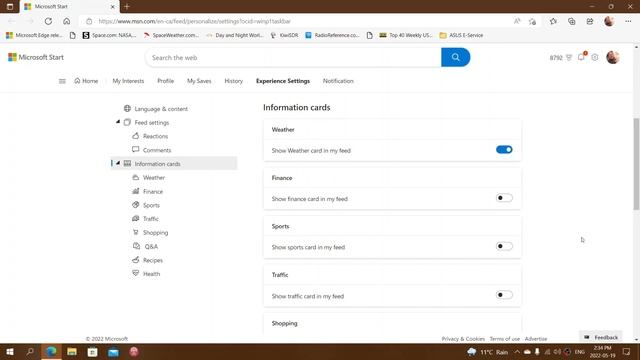
Task: Open taskbar search magnifier
Action: tap(30, 352)
